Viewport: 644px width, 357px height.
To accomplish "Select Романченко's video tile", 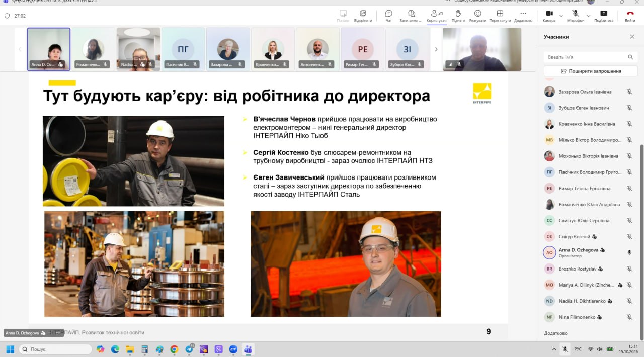I will 93,49.
